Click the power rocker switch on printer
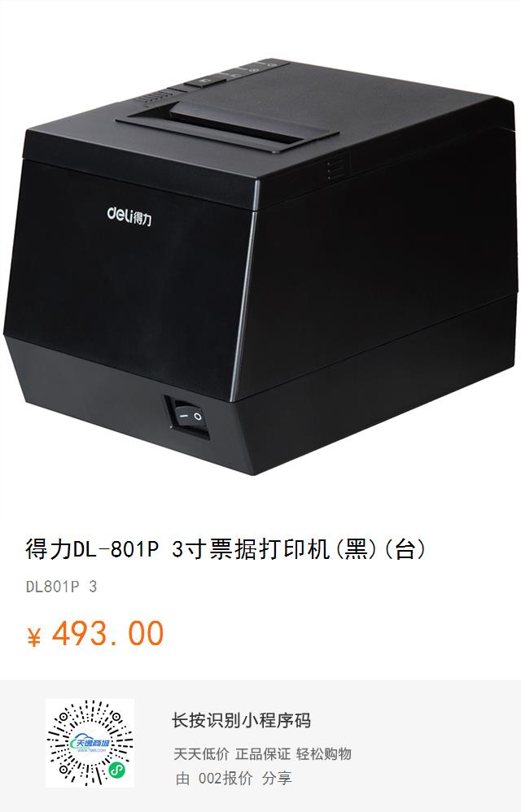521x812 pixels. point(187,417)
